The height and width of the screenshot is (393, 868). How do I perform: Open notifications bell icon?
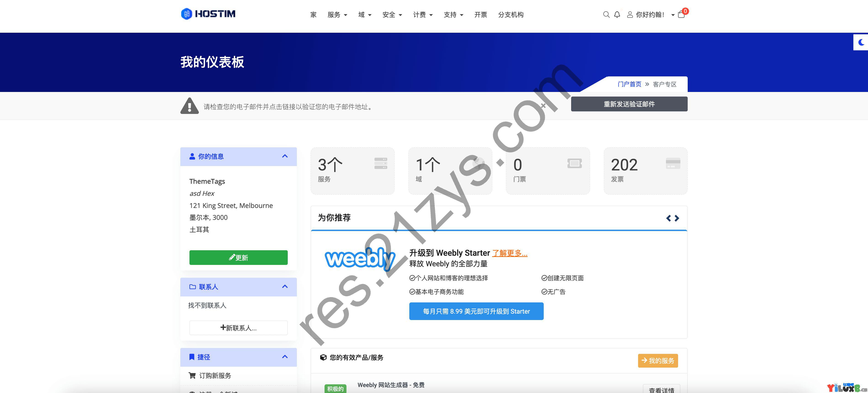click(x=617, y=14)
